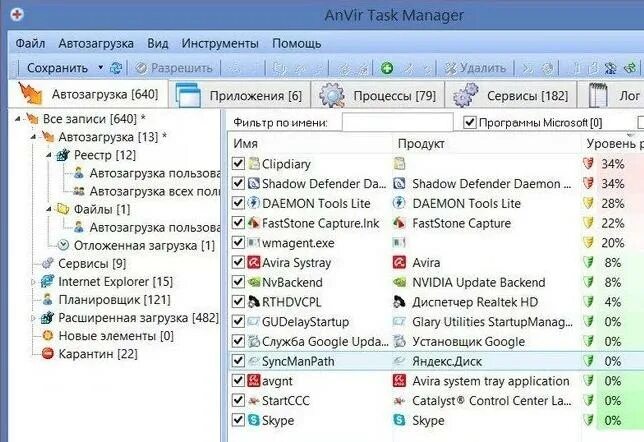Screen dimensions: 644x442
Task: Uncheck the Clipdiary startup checkbox
Action: (x=238, y=163)
